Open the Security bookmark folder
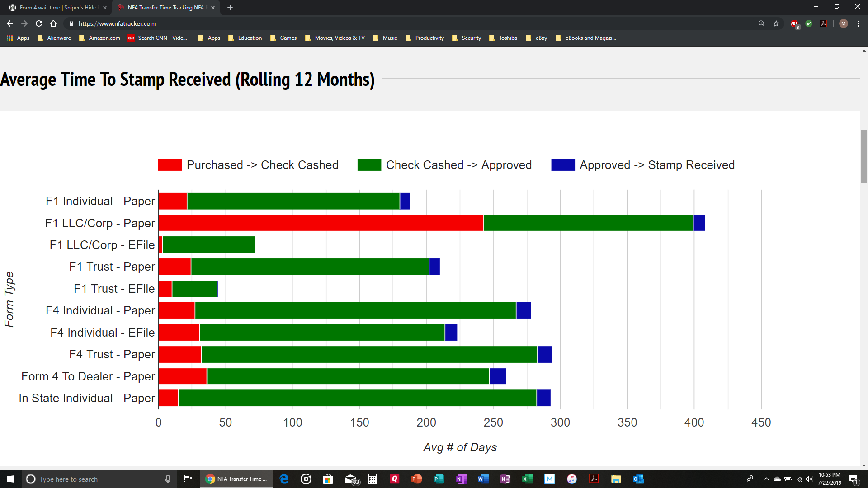 pos(466,38)
